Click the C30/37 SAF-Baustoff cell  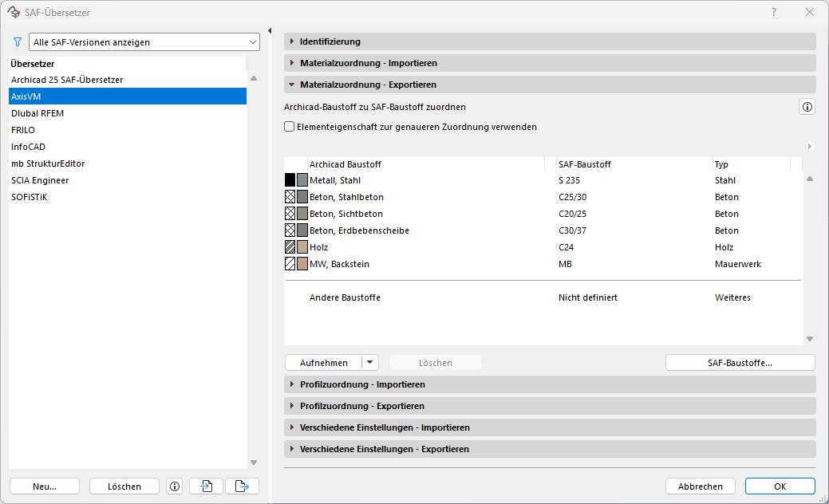(x=573, y=230)
